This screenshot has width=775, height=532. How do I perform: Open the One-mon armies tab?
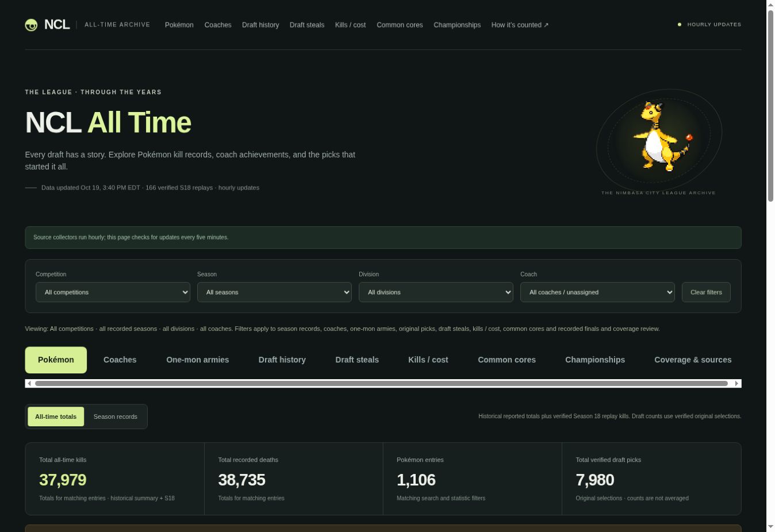tap(198, 360)
